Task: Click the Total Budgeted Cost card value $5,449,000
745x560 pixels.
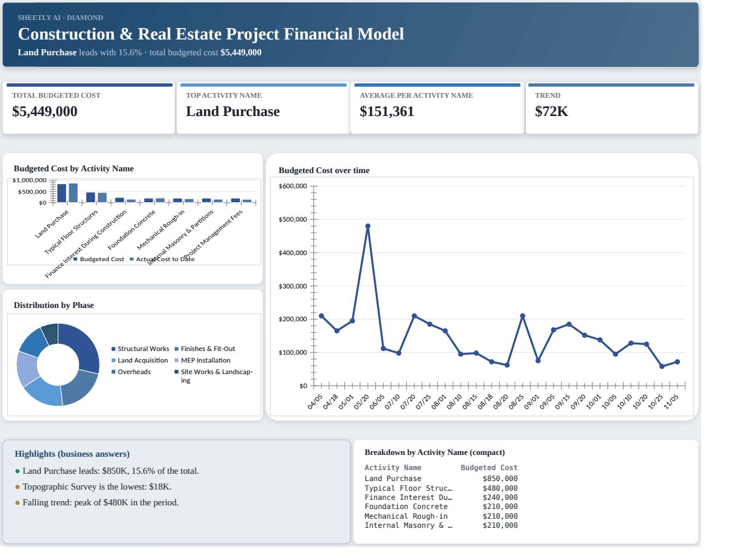Action: [45, 112]
